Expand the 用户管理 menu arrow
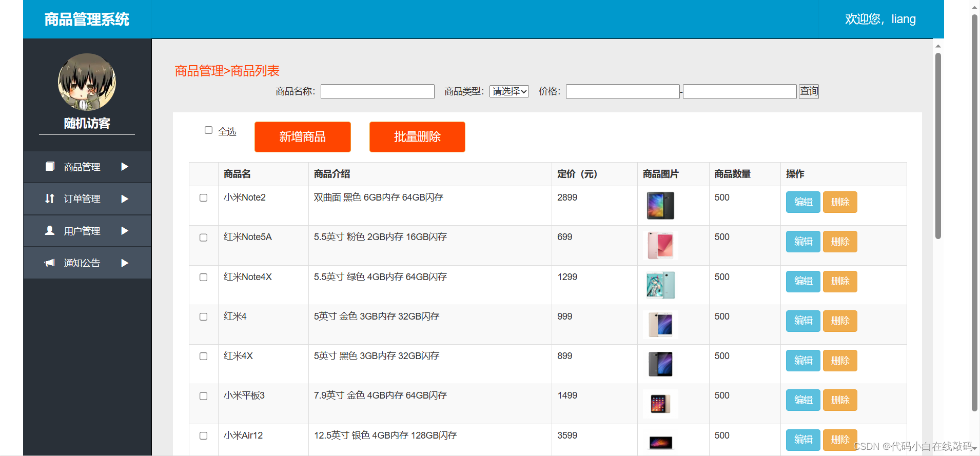 pyautogui.click(x=125, y=231)
